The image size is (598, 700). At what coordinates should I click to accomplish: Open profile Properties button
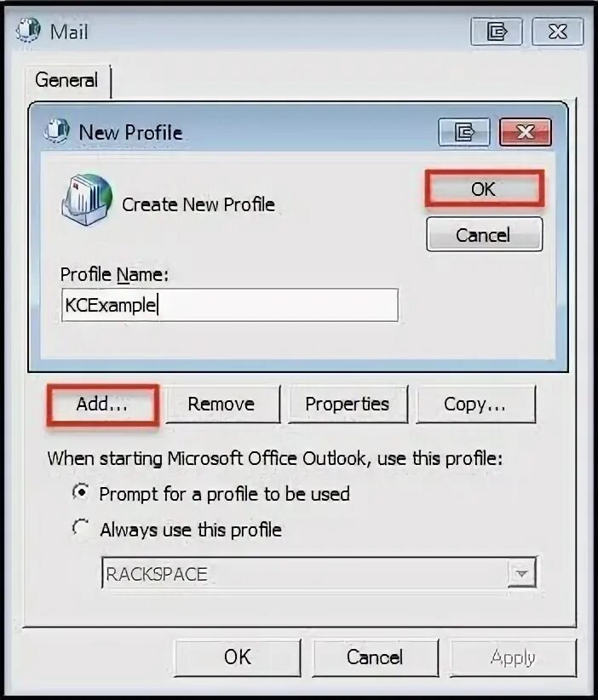tap(348, 405)
